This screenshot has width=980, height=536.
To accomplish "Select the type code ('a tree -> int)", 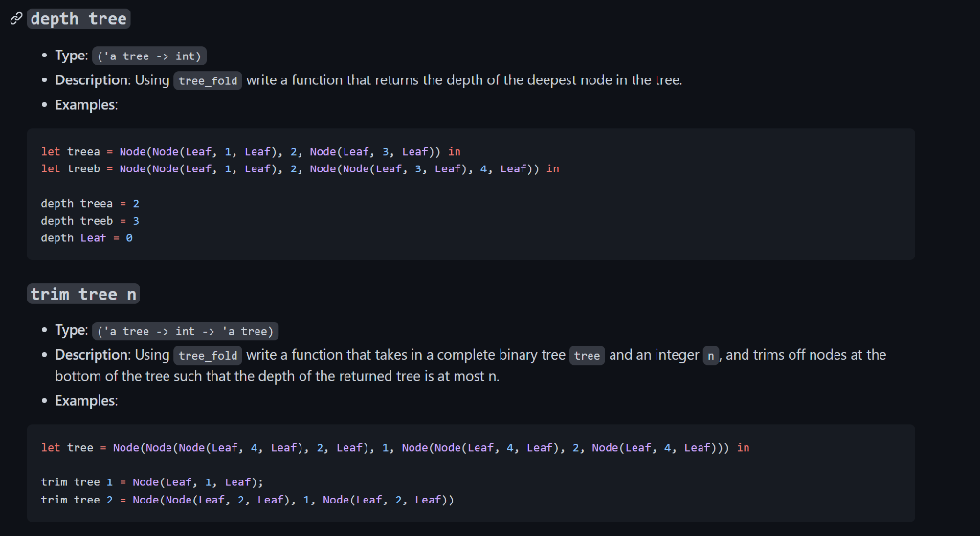I will pos(149,56).
